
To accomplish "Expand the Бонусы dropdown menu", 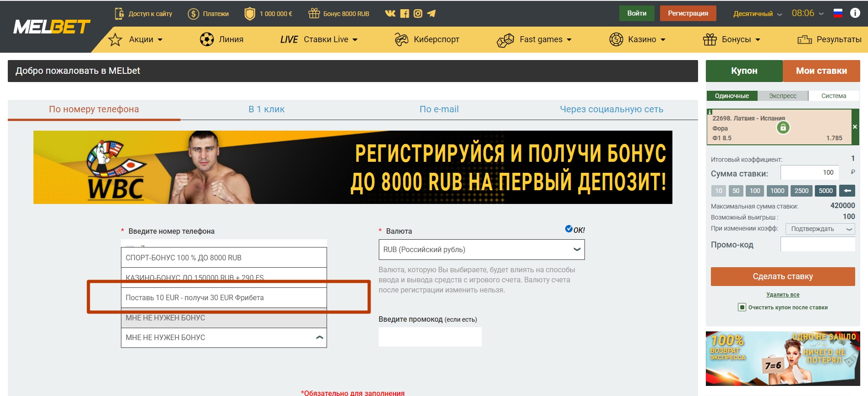I will pos(758,40).
